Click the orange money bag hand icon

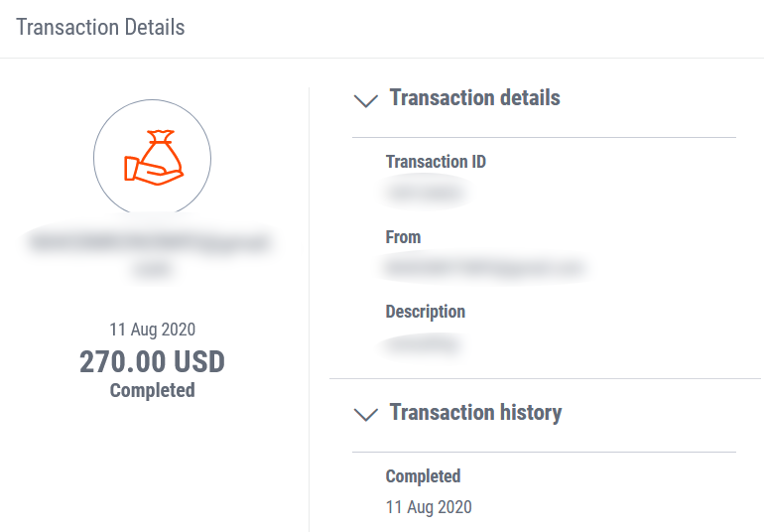[154, 158]
